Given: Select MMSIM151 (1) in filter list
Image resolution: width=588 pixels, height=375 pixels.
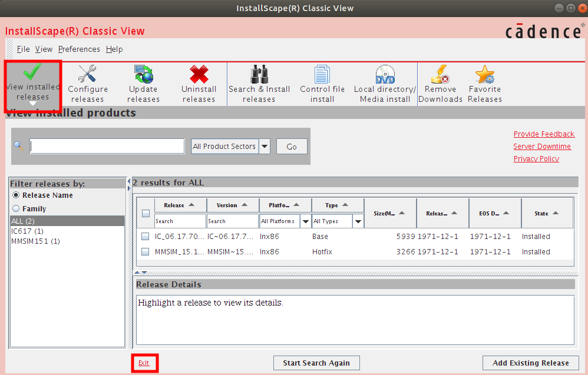Looking at the screenshot, I should (68, 241).
